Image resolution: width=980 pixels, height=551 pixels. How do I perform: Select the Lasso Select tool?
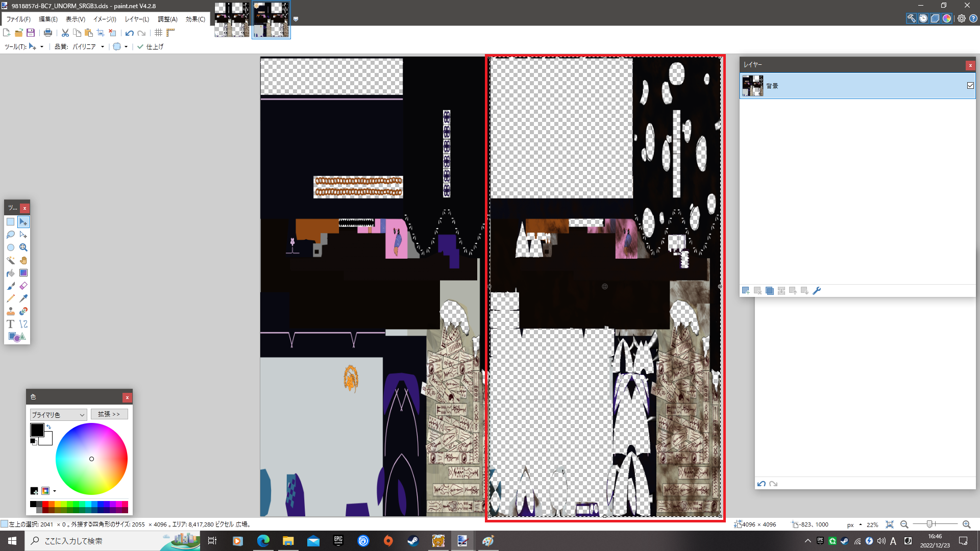10,235
